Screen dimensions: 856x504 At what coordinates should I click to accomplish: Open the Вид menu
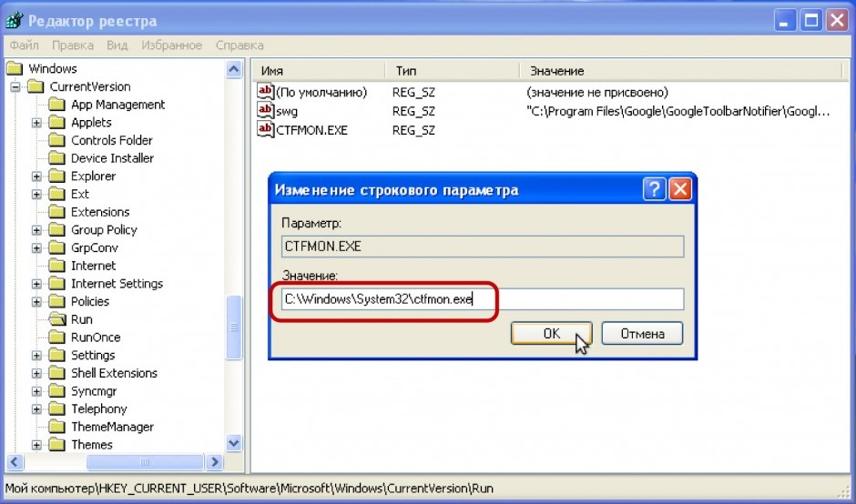[117, 45]
